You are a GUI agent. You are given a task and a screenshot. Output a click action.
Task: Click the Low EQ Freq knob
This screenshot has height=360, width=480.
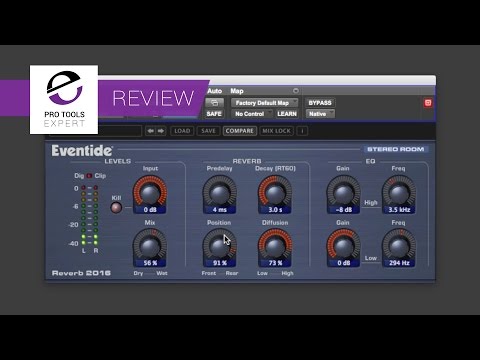(399, 246)
